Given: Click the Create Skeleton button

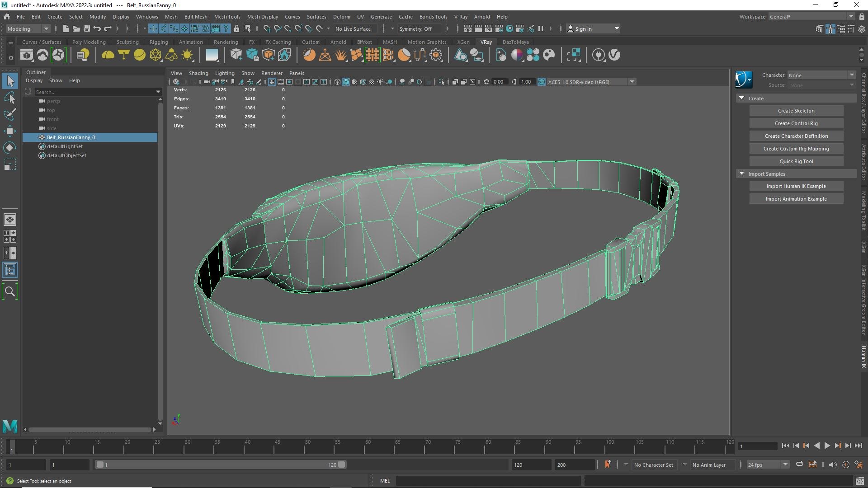Looking at the screenshot, I should click(796, 111).
